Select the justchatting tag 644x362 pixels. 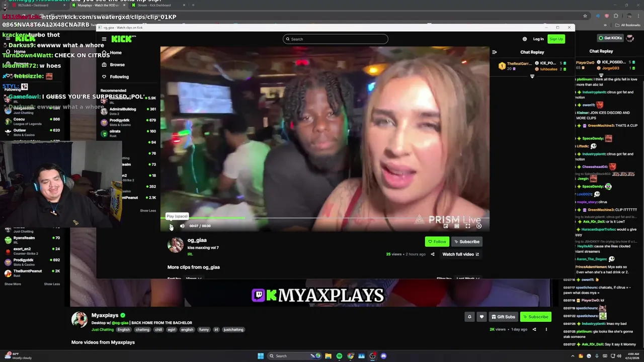[x=233, y=330]
